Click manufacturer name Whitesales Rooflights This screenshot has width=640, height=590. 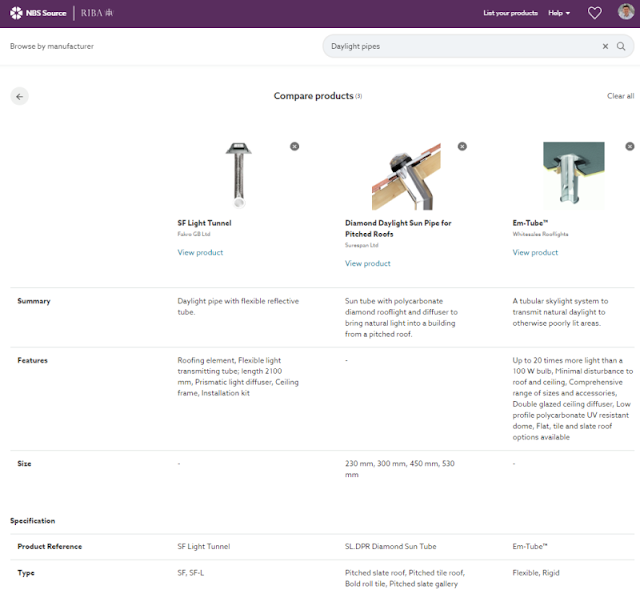(x=540, y=234)
